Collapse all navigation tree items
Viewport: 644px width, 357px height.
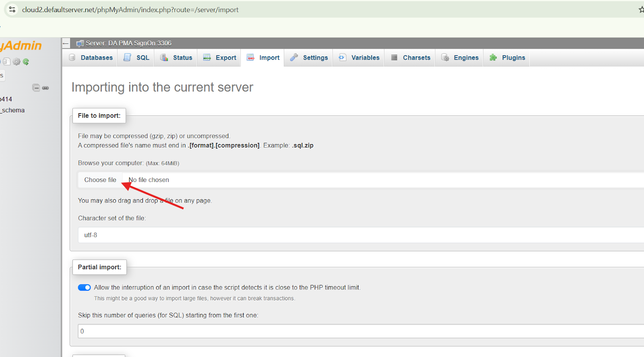coord(36,88)
